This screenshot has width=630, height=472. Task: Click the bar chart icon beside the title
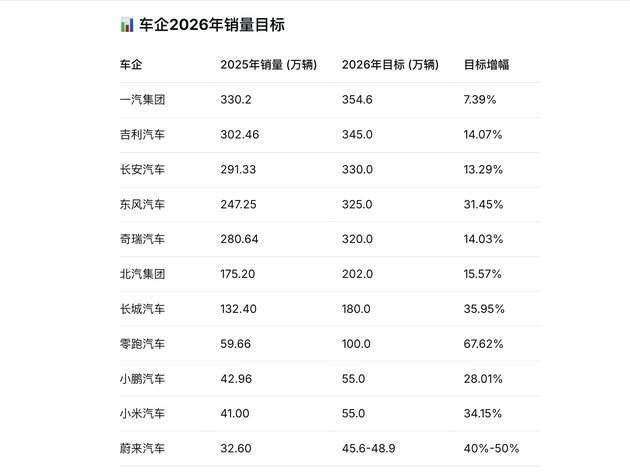(x=127, y=25)
